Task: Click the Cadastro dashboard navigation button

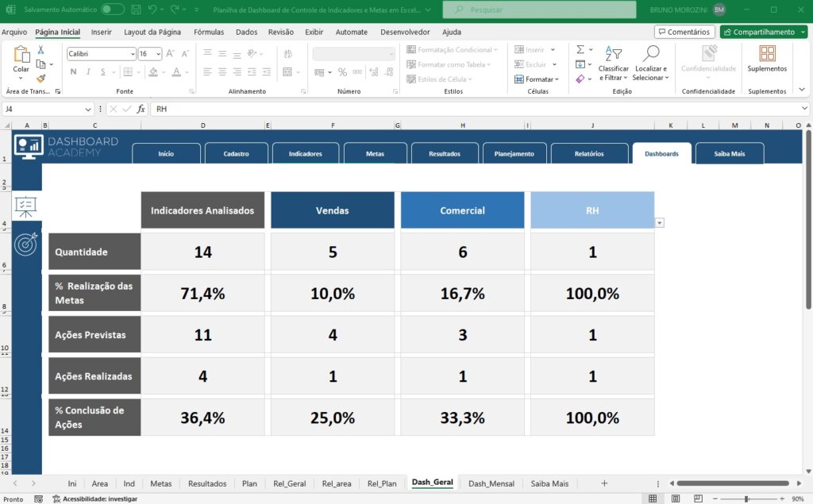Action: coord(236,153)
